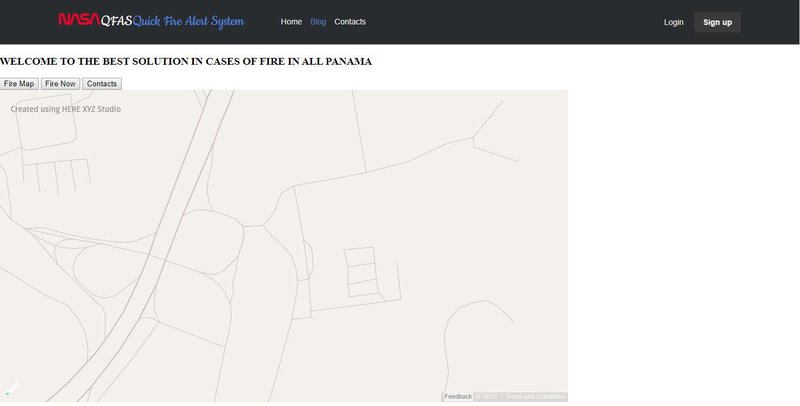
Task: Open the Home page
Action: coord(291,22)
